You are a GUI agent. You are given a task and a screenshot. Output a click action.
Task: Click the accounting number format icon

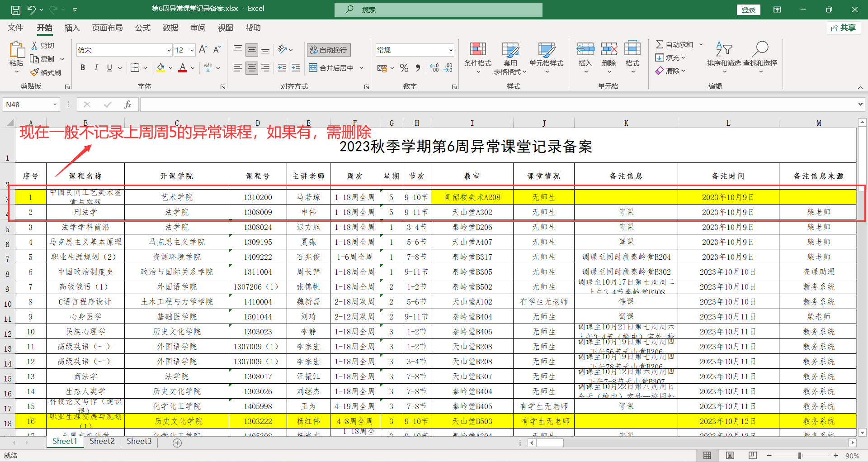(382, 68)
